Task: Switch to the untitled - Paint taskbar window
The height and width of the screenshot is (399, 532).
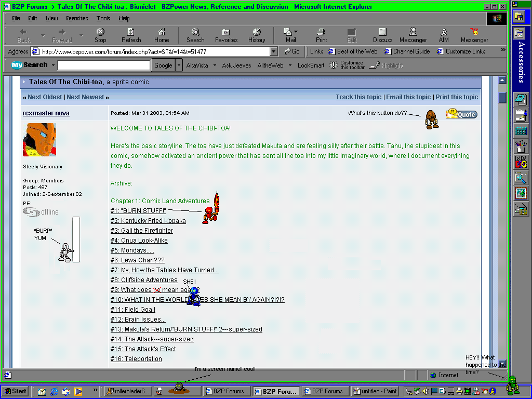Action: point(375,391)
